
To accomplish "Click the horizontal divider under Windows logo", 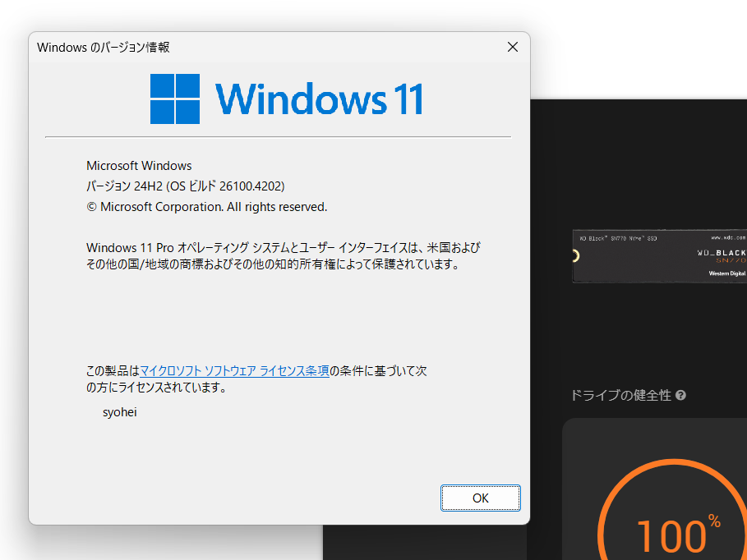I will coord(278,136).
